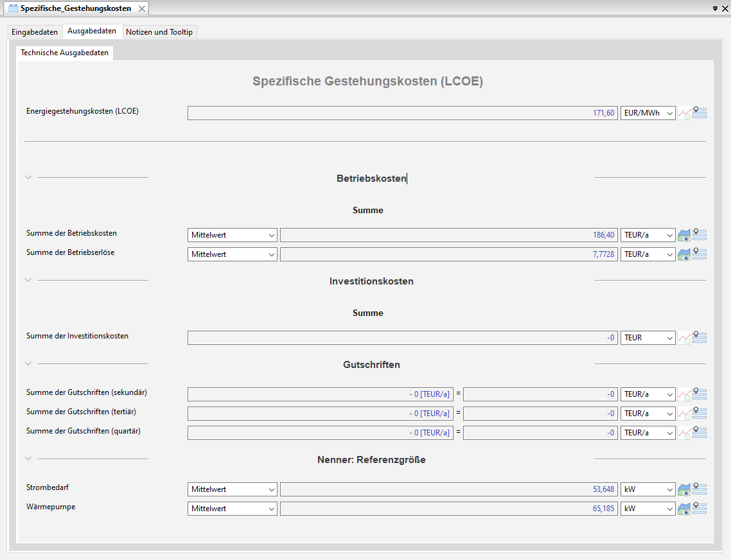The height and width of the screenshot is (560, 731).
Task: Click the pinned list icon for Strombedarf
Action: tap(700, 489)
